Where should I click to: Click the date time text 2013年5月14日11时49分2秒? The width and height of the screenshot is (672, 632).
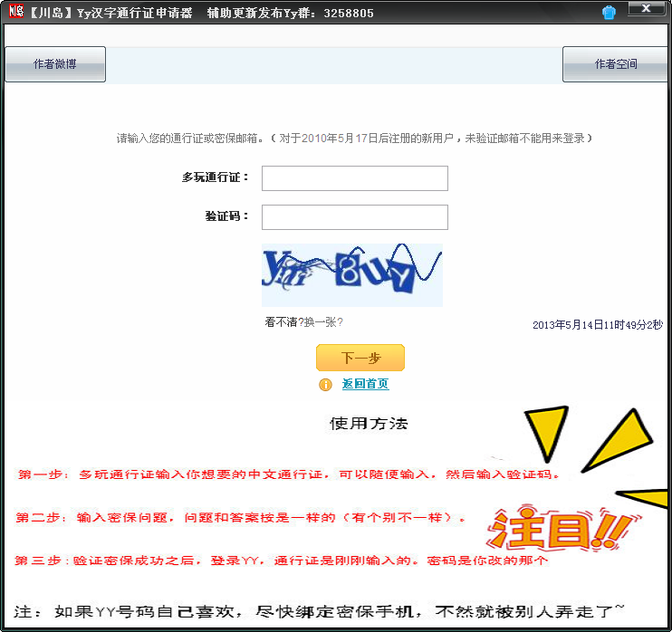tap(598, 325)
